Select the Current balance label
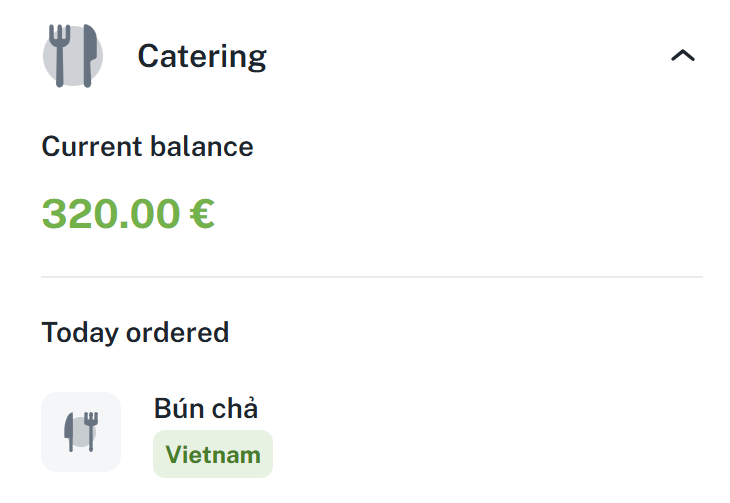Screen dimensions: 730x503 click(147, 147)
